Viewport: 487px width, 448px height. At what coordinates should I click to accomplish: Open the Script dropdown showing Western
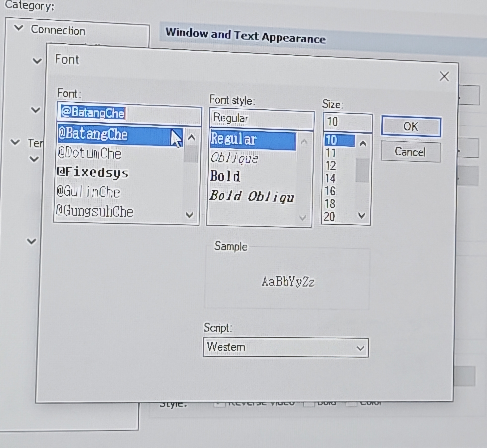pos(286,348)
